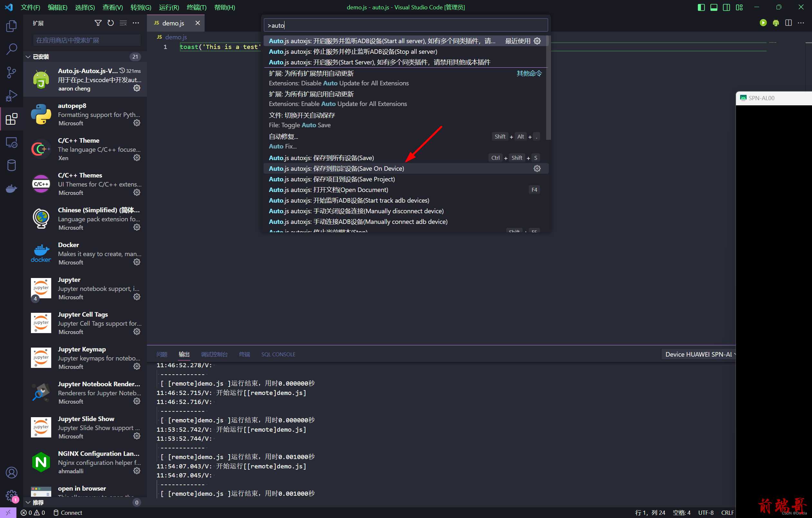Image resolution: width=812 pixels, height=518 pixels.
Task: Click the filter extensions funnel icon
Action: 98,23
